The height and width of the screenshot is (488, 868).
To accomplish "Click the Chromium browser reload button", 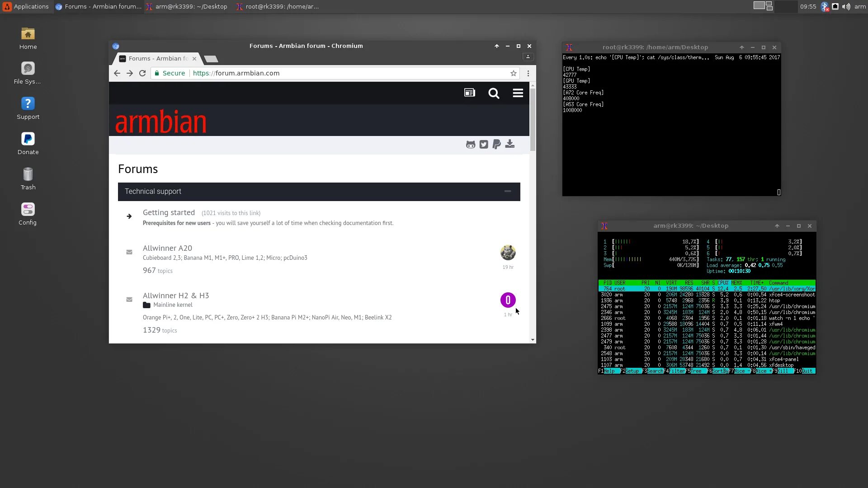I will (142, 73).
